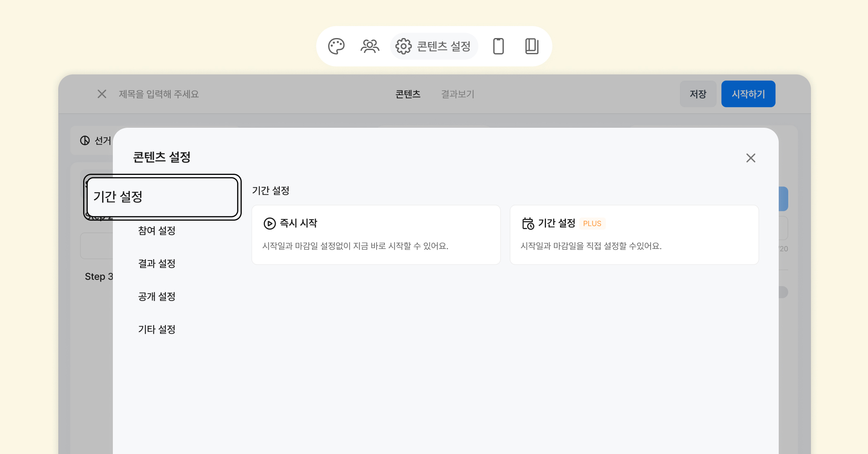Click the 제목을 입력해 주세요 title field
Image resolution: width=868 pixels, height=454 pixels.
(159, 94)
